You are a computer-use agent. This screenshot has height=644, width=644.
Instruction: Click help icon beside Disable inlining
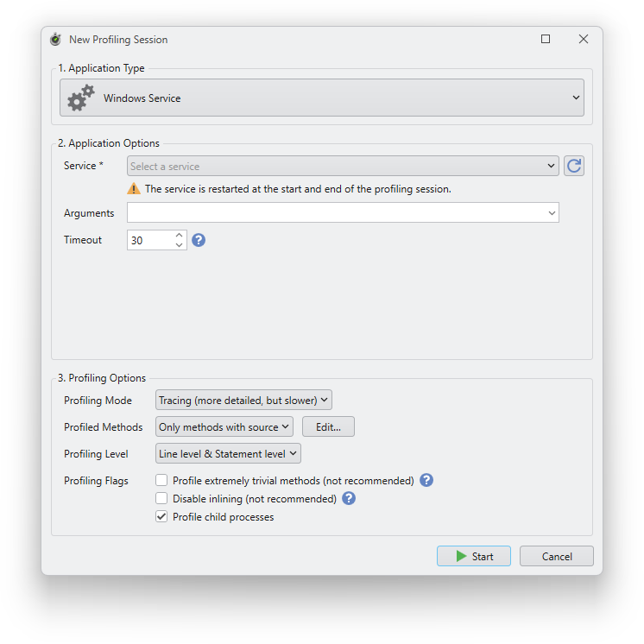tap(349, 498)
